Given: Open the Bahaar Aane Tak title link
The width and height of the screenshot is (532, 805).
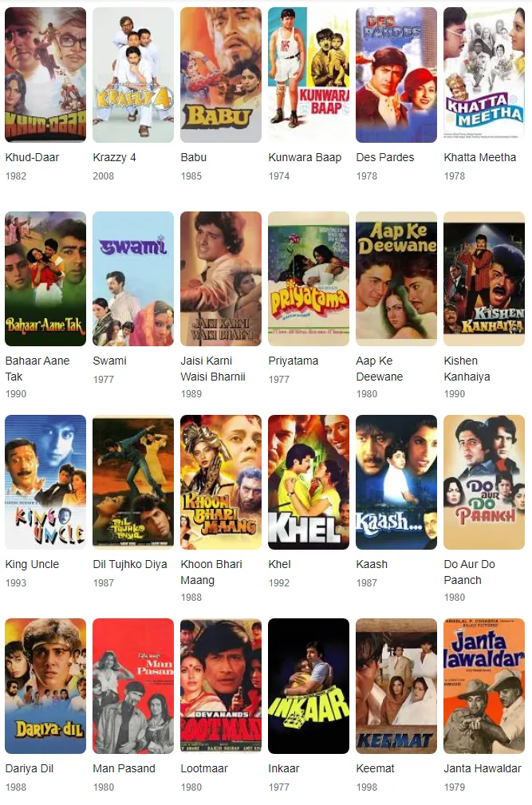Looking at the screenshot, I should pyautogui.click(x=37, y=369).
